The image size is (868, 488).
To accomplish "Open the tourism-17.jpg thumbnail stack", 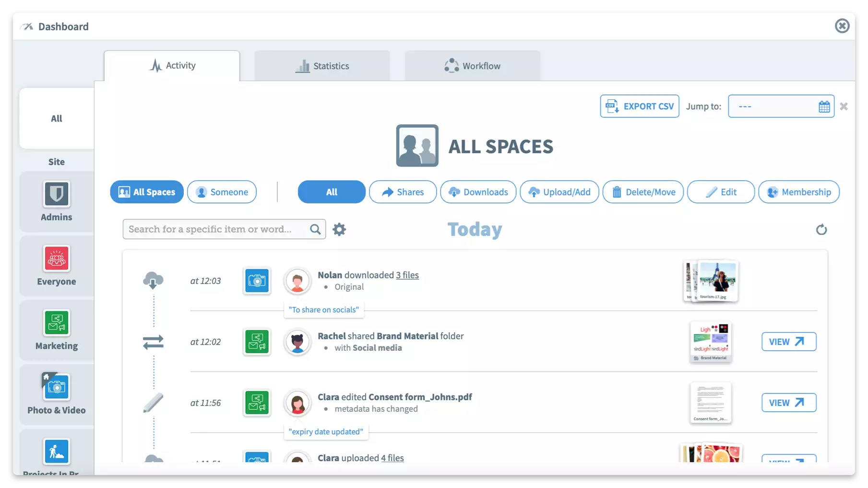I will (711, 281).
